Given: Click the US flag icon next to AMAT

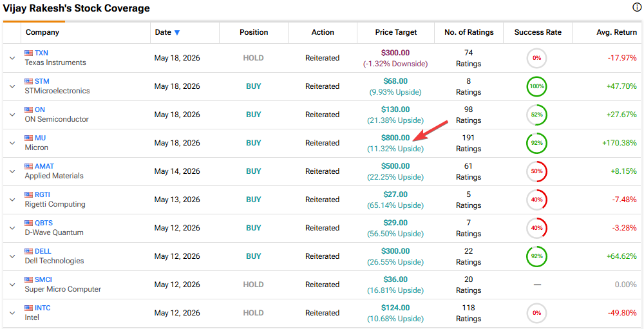Looking at the screenshot, I should click(x=28, y=166).
